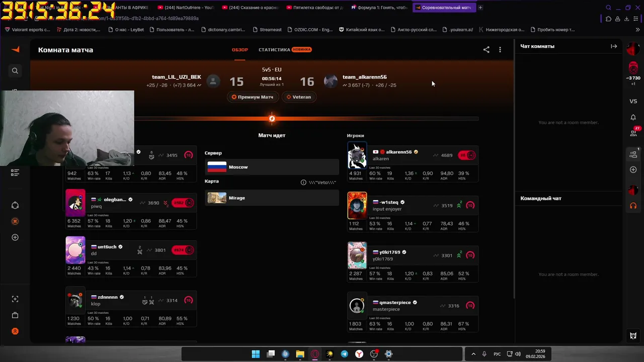
Task: Open the Streameast bookmark
Action: click(x=267, y=30)
